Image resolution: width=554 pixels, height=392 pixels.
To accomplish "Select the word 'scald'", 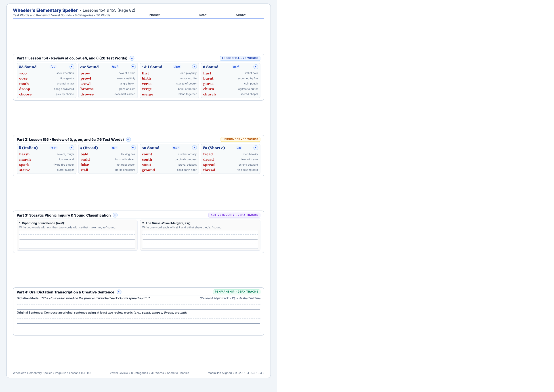I will coord(85,160).
